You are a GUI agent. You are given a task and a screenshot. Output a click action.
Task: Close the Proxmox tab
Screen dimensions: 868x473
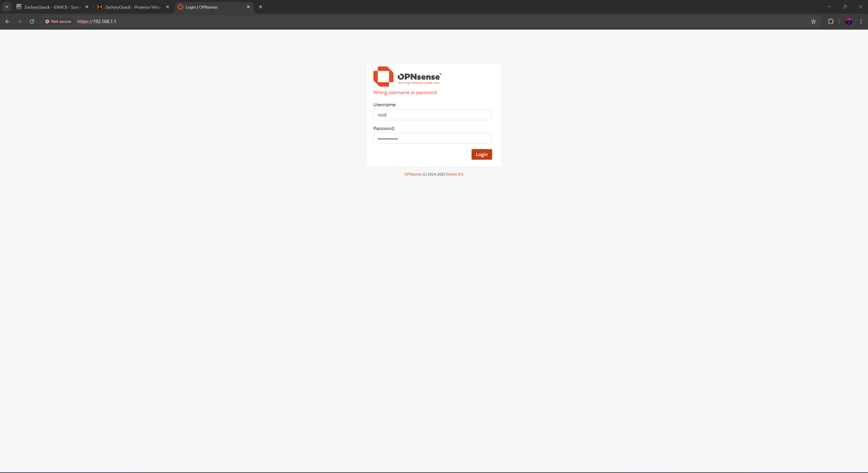[167, 7]
